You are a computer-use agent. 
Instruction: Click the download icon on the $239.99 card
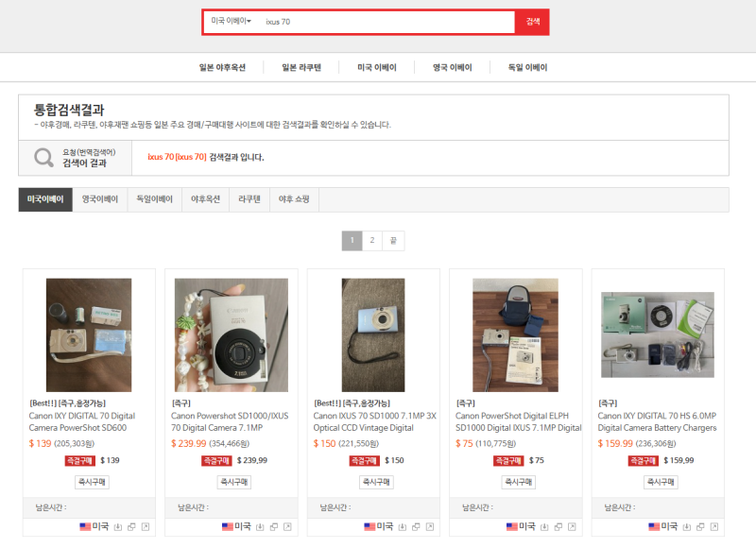click(x=260, y=527)
